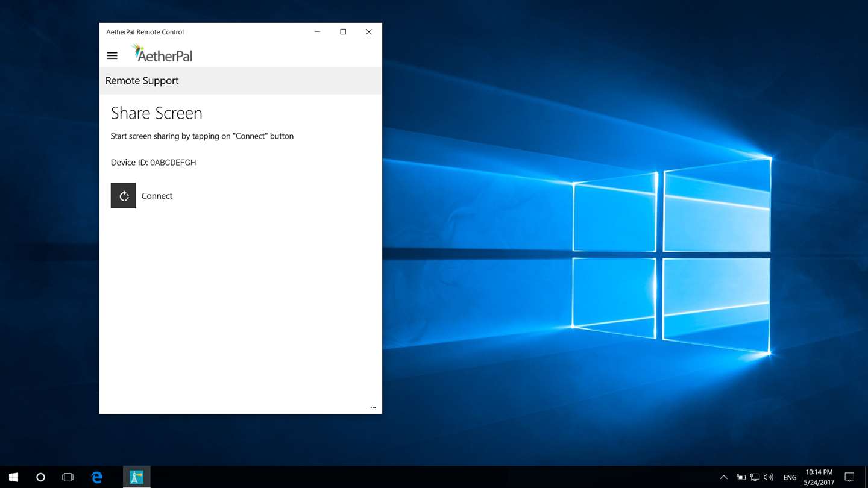The image size is (868, 488).
Task: Open the Windows Start menu
Action: 13,477
